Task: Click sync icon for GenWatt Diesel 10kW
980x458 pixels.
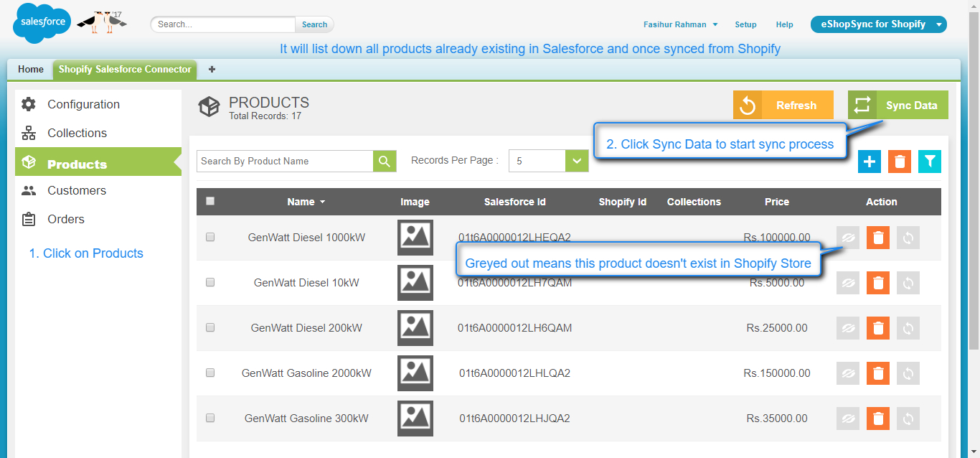Action: 908,283
